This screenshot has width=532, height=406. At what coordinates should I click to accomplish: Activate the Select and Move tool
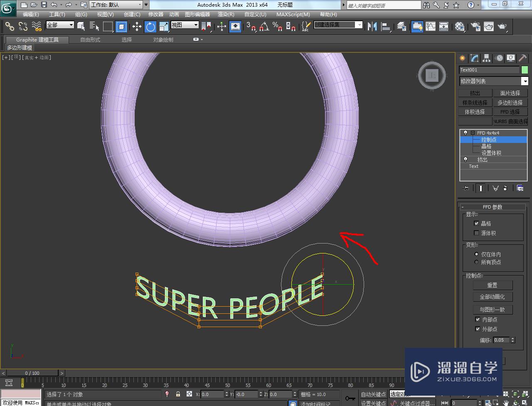coord(137,27)
